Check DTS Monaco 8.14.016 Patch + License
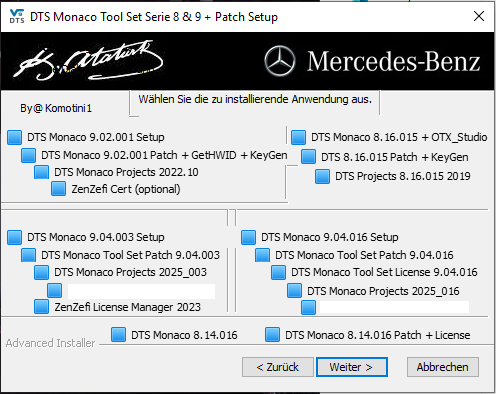Viewport: 496px width, 394px height. (x=272, y=335)
